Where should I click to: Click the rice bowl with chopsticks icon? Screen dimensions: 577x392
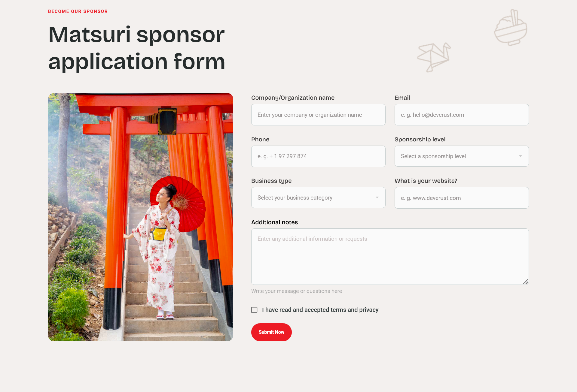tap(511, 28)
